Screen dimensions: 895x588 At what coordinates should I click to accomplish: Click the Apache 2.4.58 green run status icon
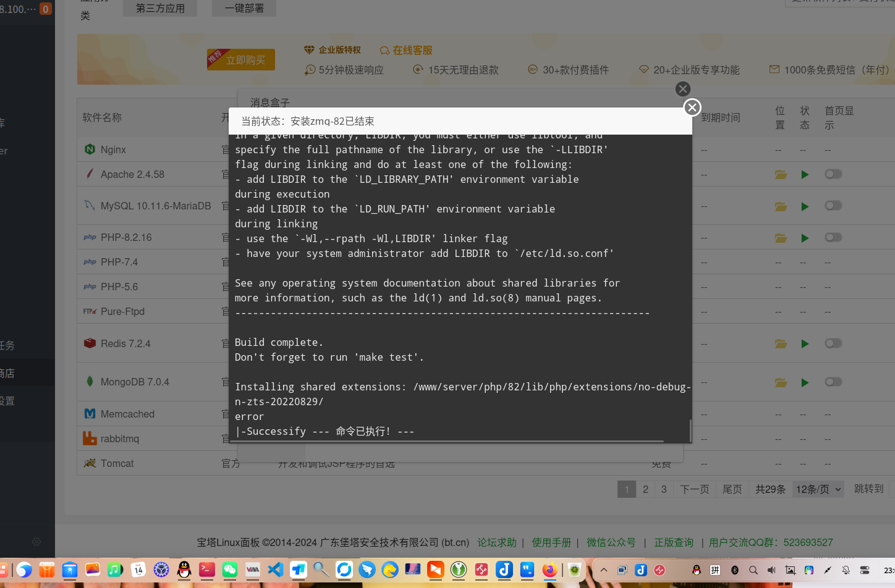805,175
